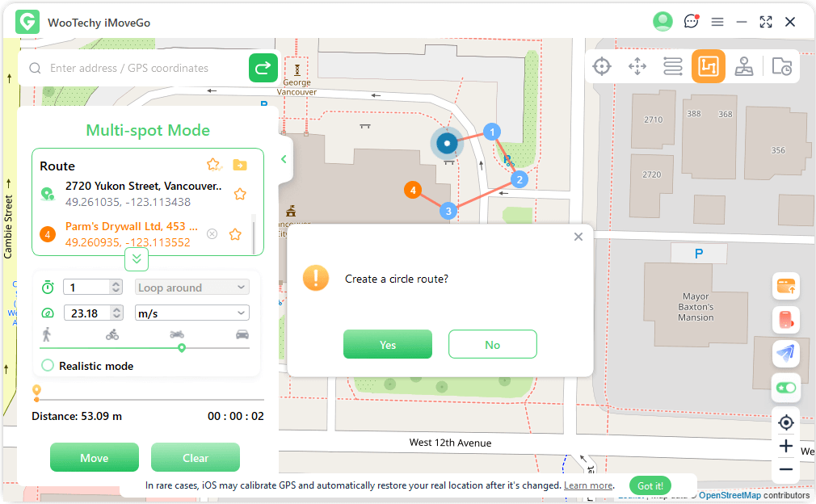816x504 pixels.
Task: Open the historical records folder icon
Action: [x=781, y=67]
